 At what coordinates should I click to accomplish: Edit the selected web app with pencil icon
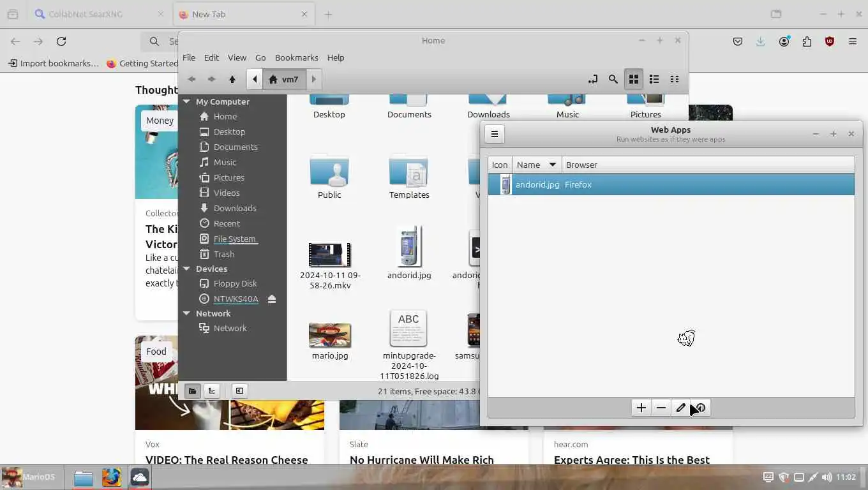point(680,408)
